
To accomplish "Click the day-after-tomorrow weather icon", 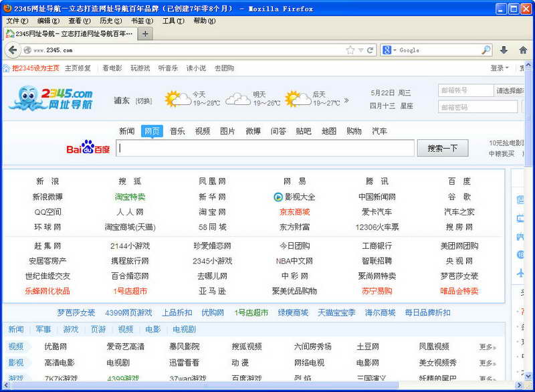I will coord(298,98).
